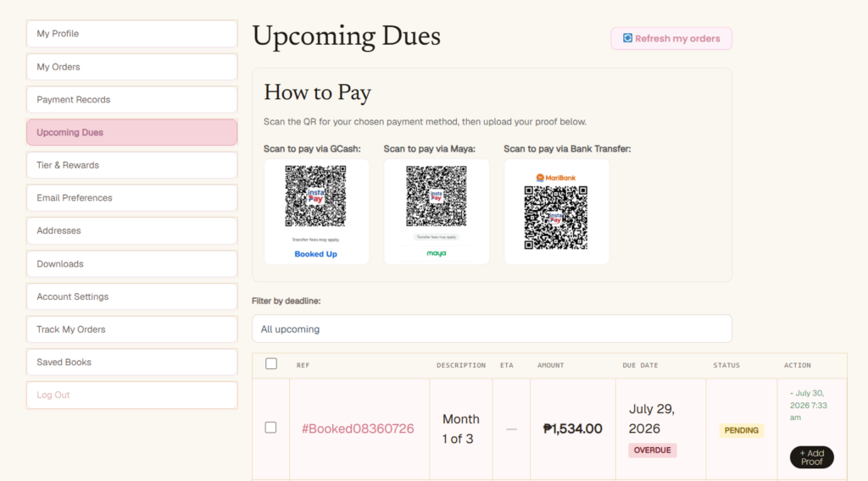Click the refresh icon in Refresh my orders
868x481 pixels.
tap(627, 38)
